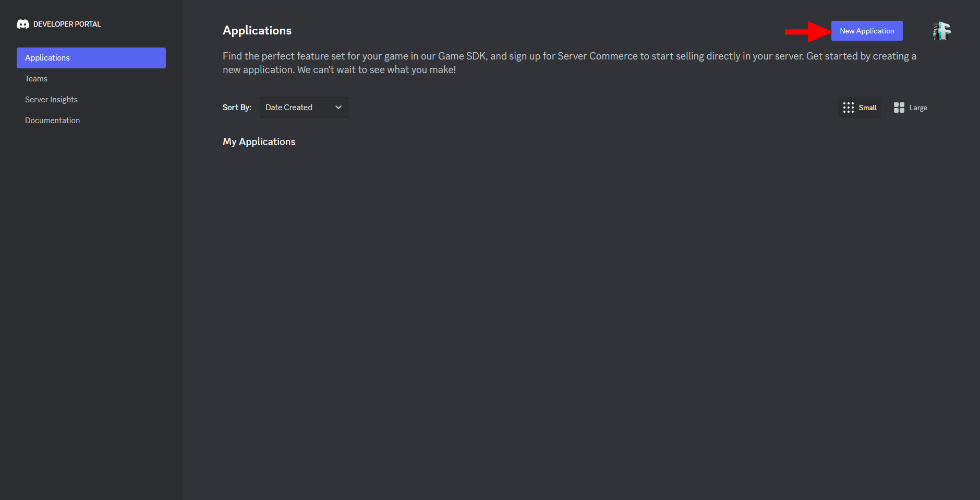
Task: Open Server Insights from the sidebar menu
Action: pos(51,99)
